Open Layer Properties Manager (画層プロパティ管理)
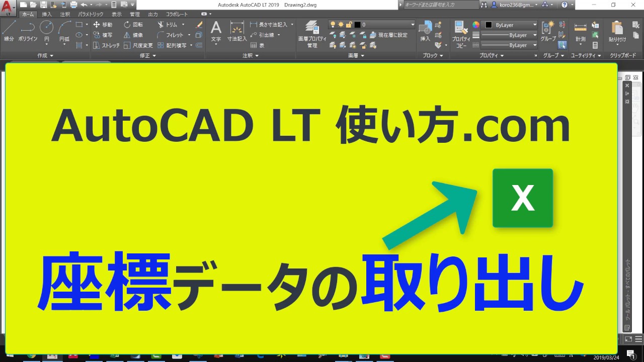Image resolution: width=644 pixels, height=362 pixels. [x=312, y=34]
